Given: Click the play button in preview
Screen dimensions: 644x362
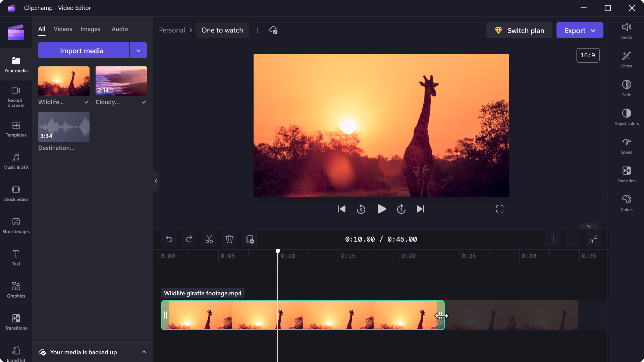Looking at the screenshot, I should (381, 209).
